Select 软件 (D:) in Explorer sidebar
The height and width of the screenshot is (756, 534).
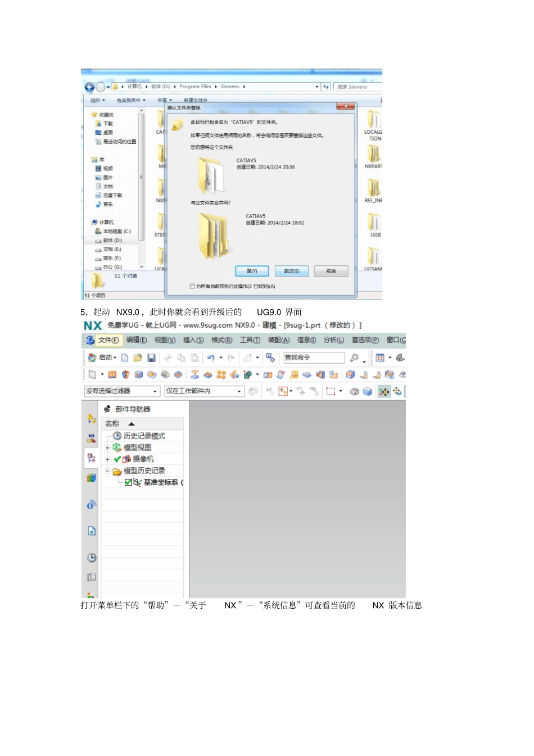click(x=112, y=241)
